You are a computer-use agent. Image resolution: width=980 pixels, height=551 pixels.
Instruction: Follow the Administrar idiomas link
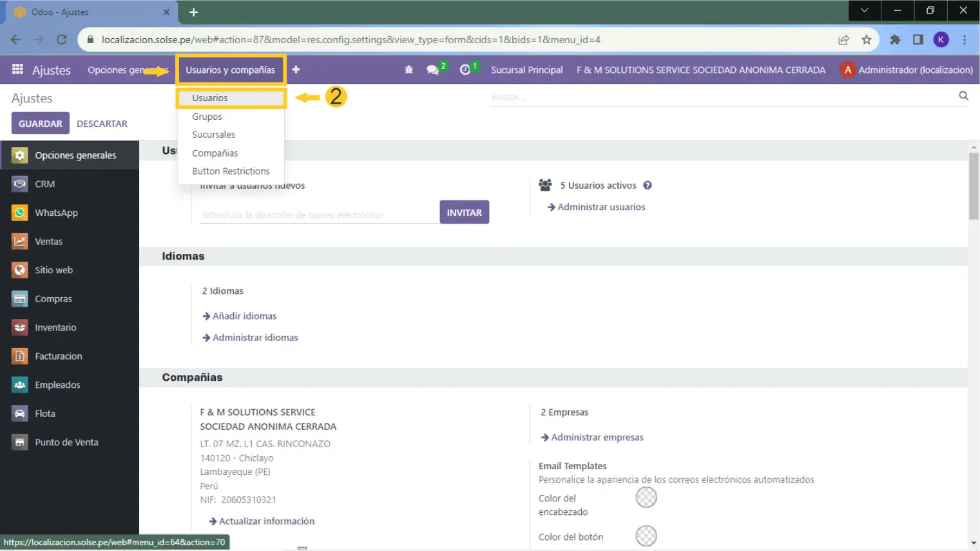(250, 338)
